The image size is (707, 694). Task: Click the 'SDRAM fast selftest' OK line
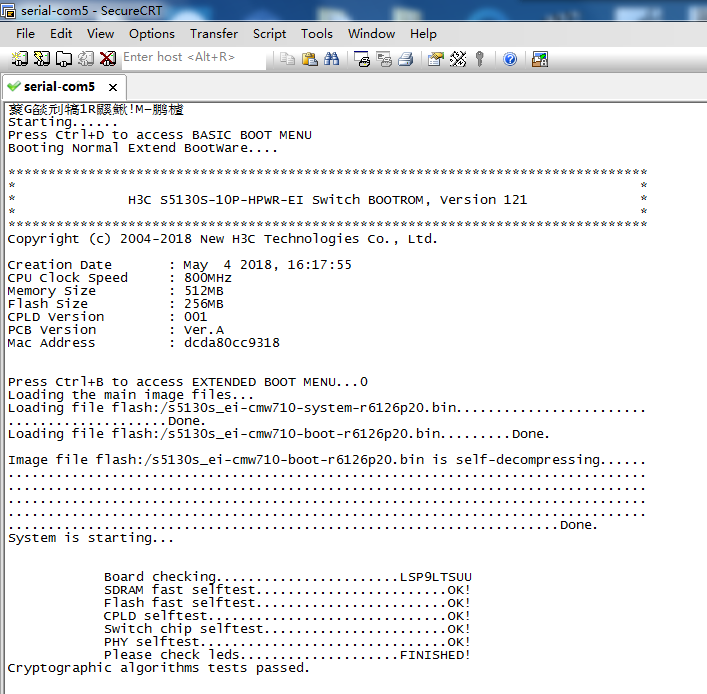point(288,590)
